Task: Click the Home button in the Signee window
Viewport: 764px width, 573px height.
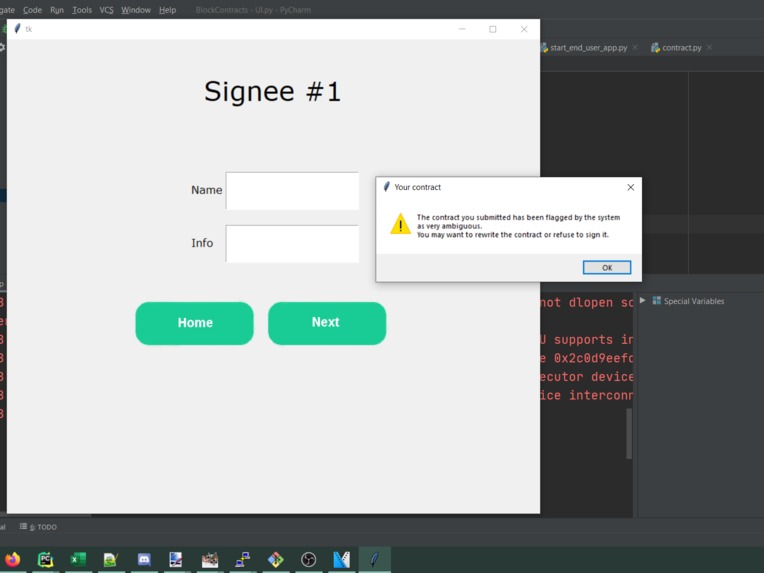Action: point(194,323)
